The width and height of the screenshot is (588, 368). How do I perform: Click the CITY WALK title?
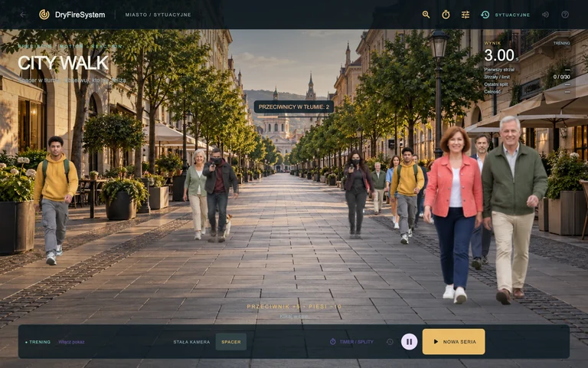(63, 63)
